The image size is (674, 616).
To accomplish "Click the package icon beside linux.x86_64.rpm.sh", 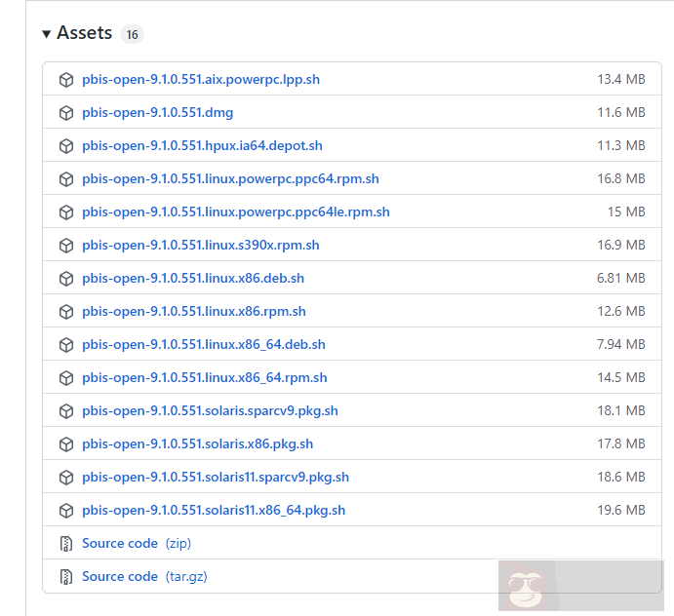I will point(66,378).
